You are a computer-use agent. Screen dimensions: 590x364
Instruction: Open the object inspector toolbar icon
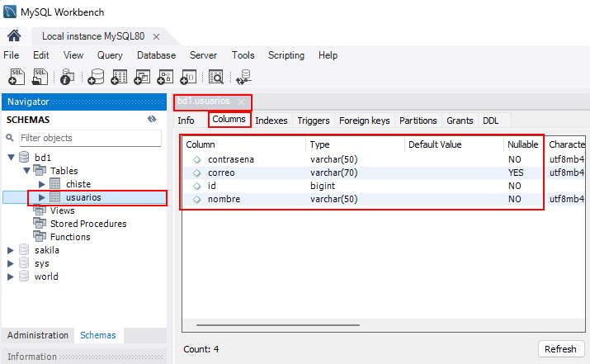[x=68, y=77]
